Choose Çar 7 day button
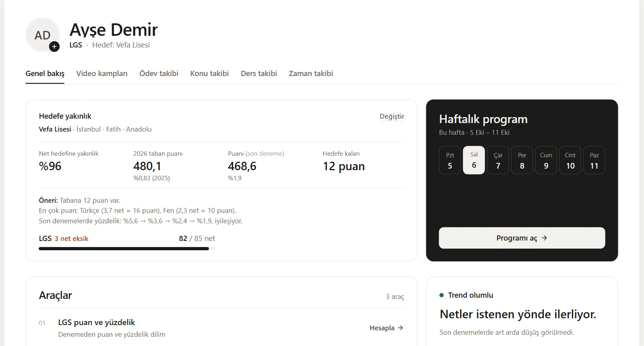 [498, 160]
